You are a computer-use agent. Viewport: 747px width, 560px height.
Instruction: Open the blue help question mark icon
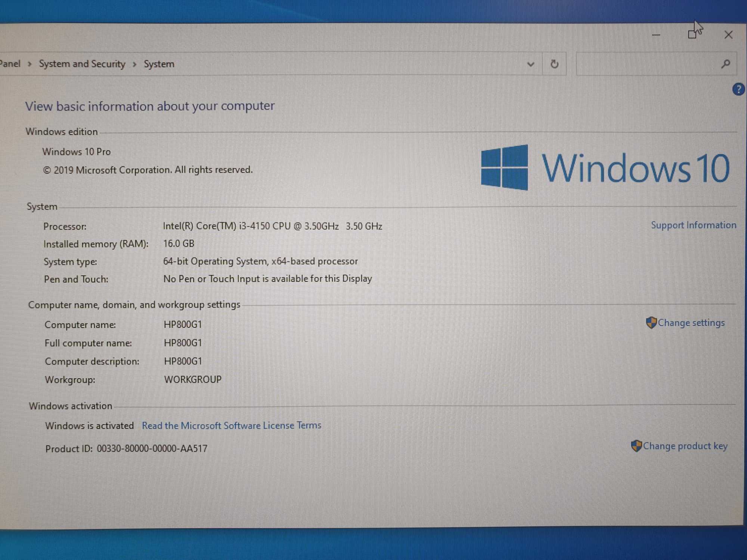click(738, 89)
